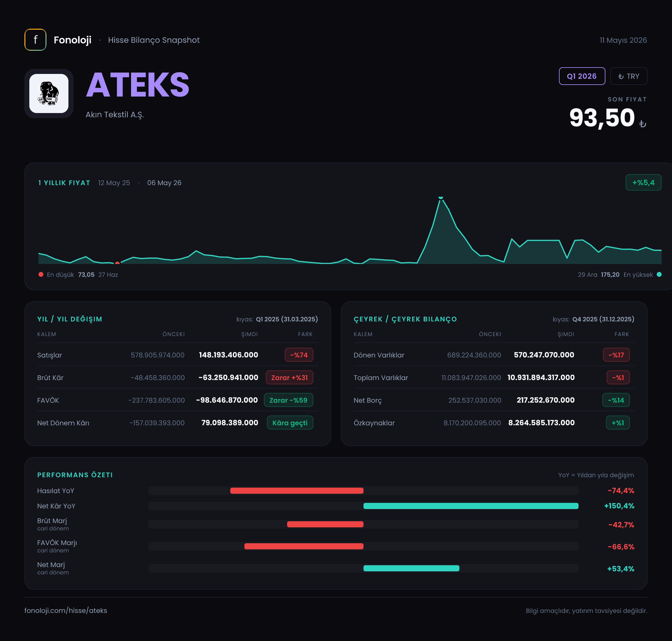Click the 'Zarar -%59' FAVÖK badge

[288, 400]
